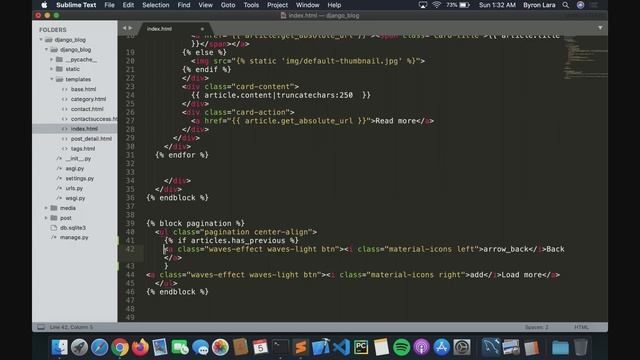
Task: Open Downloads folder in the dock
Action: (560, 347)
